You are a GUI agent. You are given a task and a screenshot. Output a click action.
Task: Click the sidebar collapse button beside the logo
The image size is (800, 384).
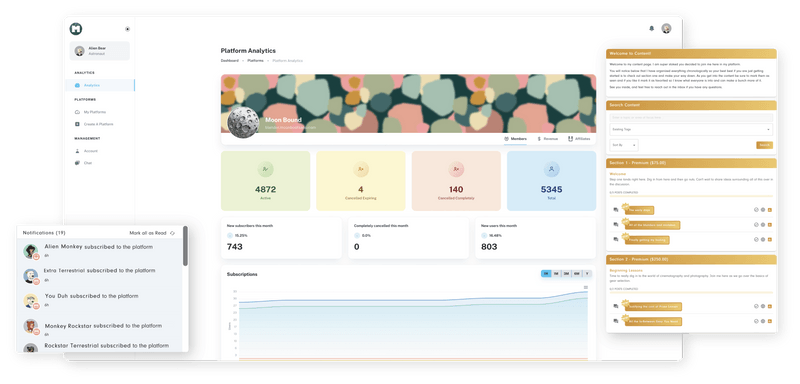click(x=128, y=29)
